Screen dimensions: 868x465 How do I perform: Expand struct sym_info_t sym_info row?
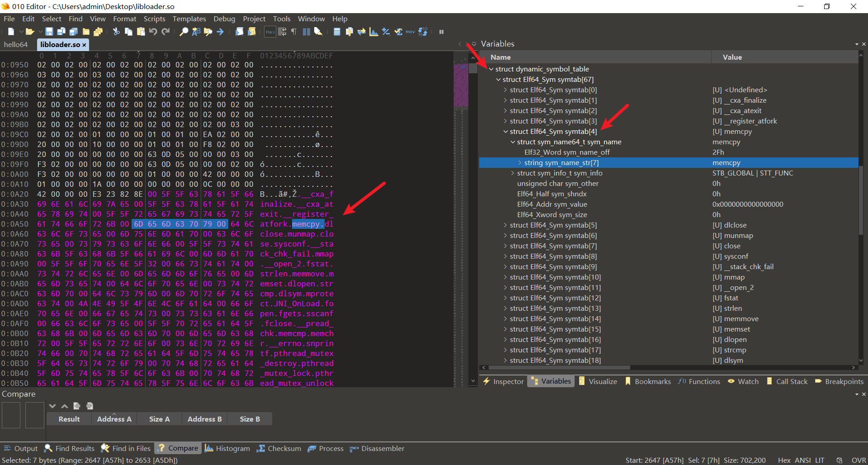point(513,173)
